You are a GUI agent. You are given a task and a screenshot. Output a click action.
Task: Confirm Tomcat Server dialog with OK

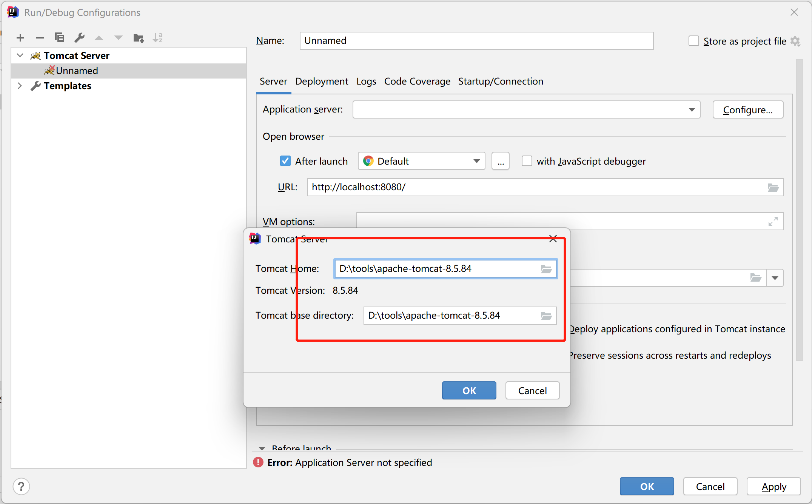click(x=469, y=390)
